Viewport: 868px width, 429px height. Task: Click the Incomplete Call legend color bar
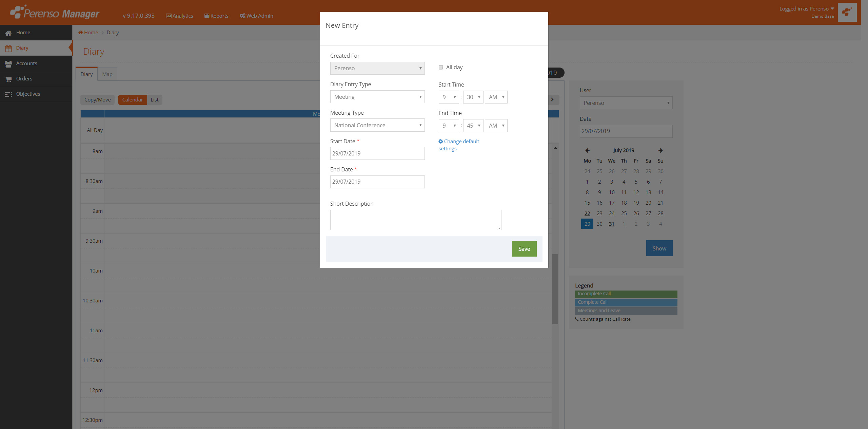626,294
